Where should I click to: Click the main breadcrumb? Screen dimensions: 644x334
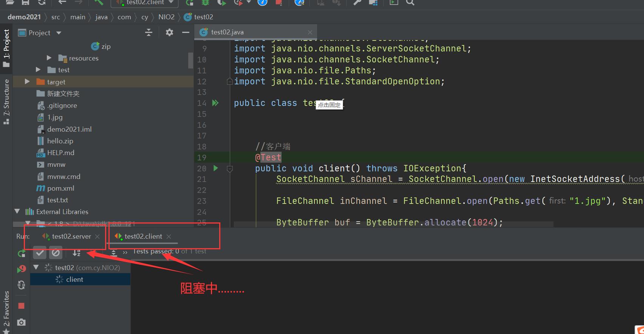[x=78, y=17]
